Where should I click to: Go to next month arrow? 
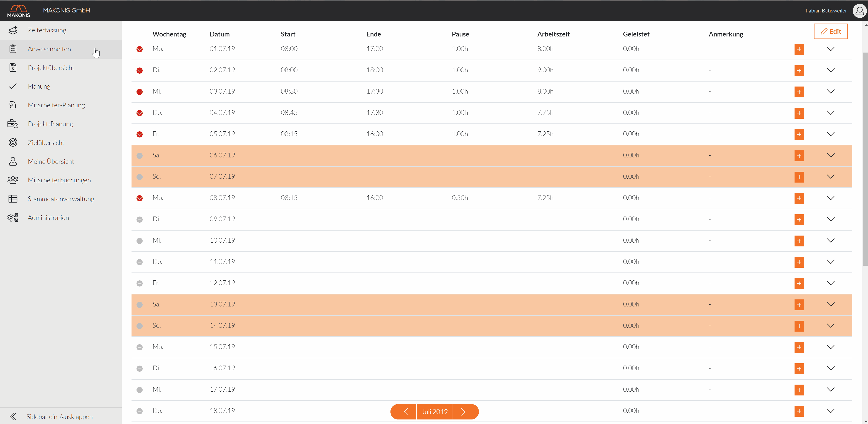[x=466, y=412]
